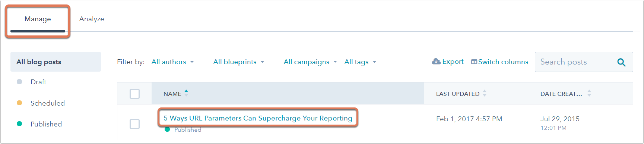Viewport: 644px width, 144px height.
Task: Click the Switch columns table icon
Action: pos(474,62)
